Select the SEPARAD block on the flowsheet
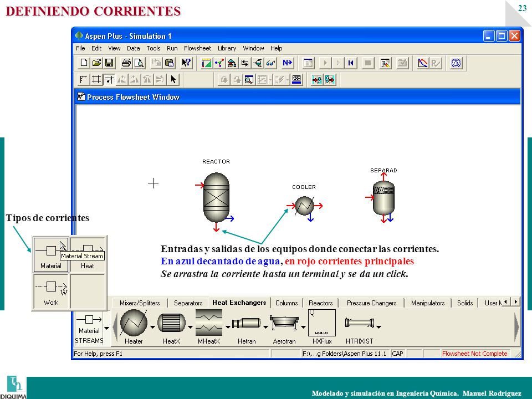This screenshot has width=532, height=399. tap(383, 198)
